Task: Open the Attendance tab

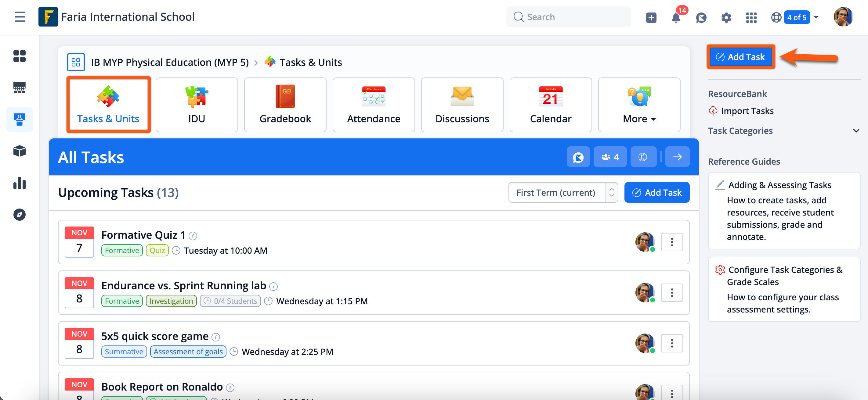Action: click(x=373, y=105)
